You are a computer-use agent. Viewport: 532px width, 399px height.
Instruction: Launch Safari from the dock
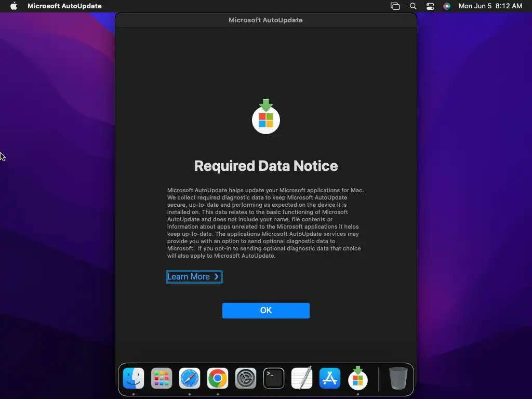point(189,378)
